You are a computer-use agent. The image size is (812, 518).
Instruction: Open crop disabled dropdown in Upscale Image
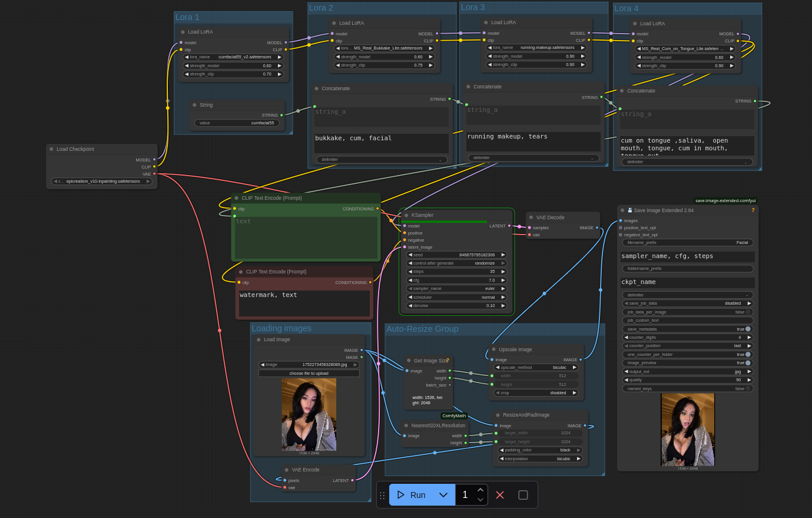[536, 392]
